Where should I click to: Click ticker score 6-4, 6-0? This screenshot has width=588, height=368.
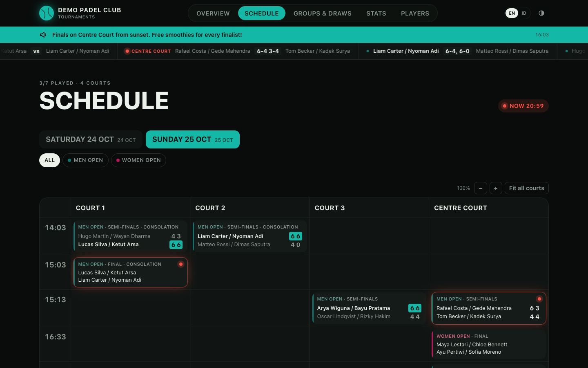pos(457,51)
